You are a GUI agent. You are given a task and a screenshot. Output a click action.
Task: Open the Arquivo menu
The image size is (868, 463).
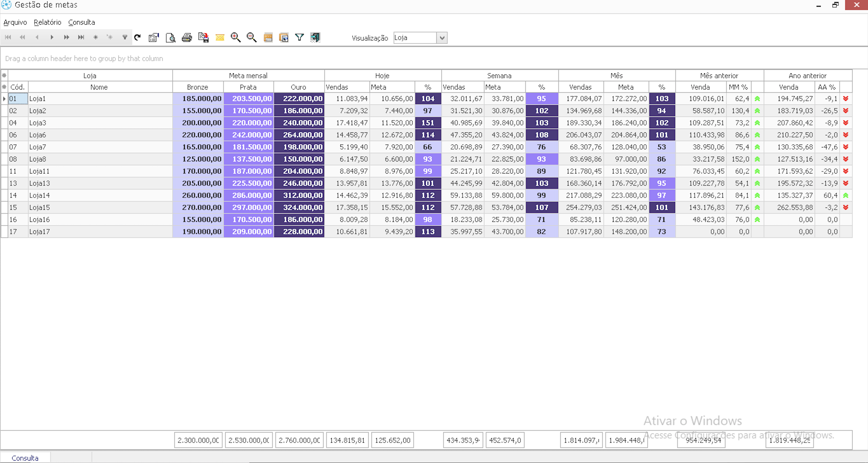(15, 22)
